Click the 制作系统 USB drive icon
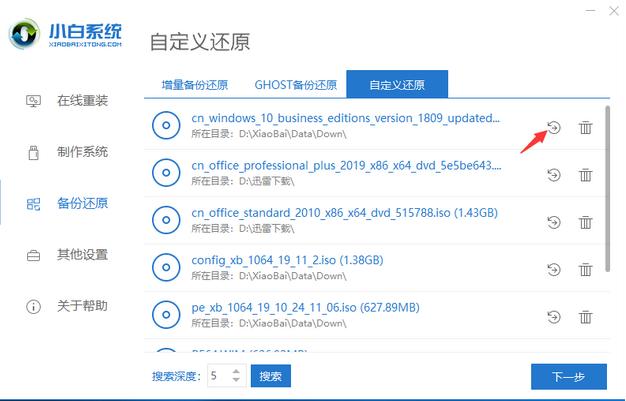 [x=34, y=152]
